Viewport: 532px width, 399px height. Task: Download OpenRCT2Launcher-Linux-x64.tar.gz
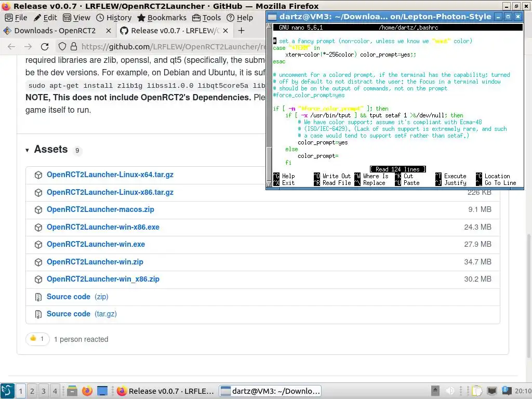[x=110, y=175]
